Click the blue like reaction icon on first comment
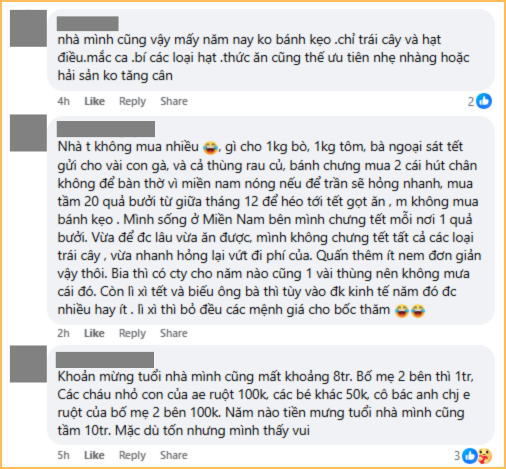This screenshot has height=469, width=506. pos(484,101)
